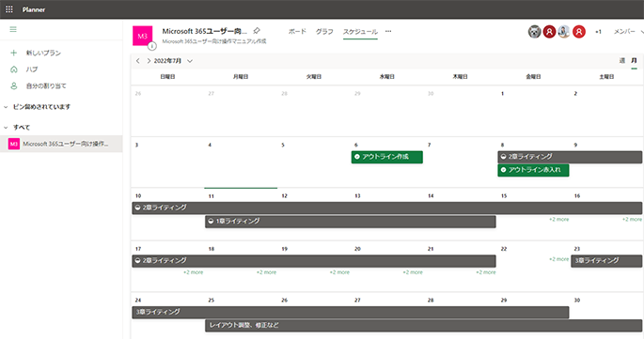Click third member avatar photo
Image resolution: width=644 pixels, height=339 pixels.
click(564, 32)
